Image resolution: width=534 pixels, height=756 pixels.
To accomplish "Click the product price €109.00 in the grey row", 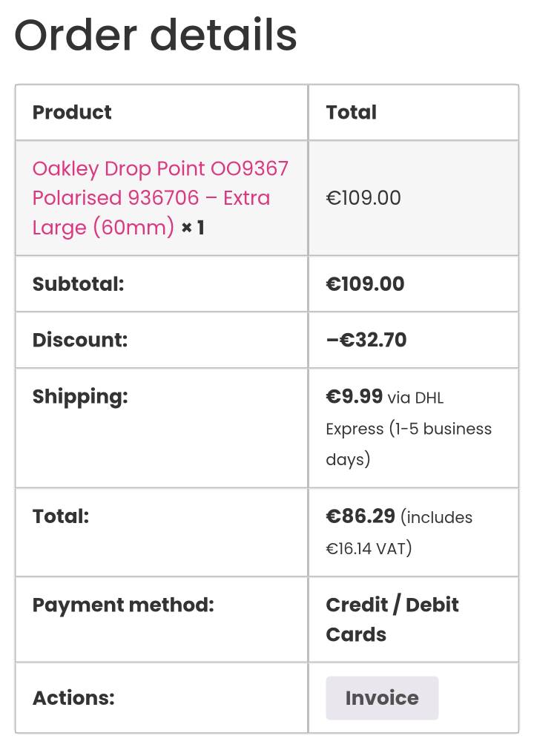I will (363, 198).
